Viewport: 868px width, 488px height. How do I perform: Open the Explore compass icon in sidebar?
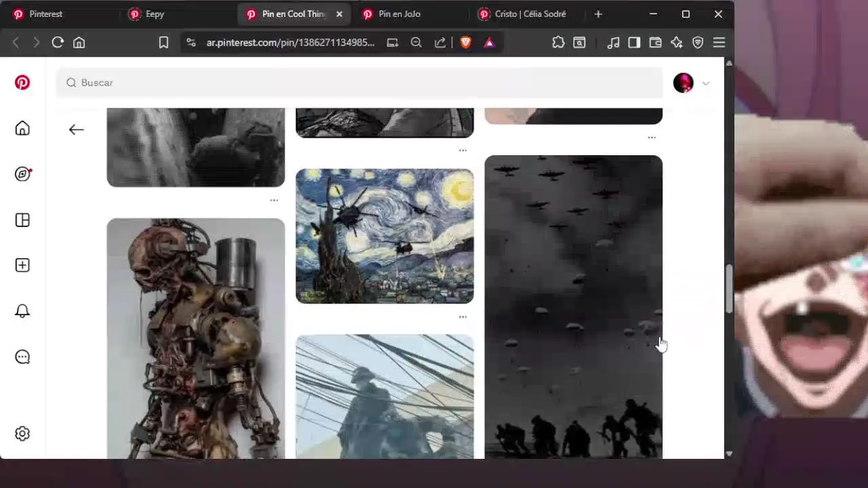pos(22,174)
